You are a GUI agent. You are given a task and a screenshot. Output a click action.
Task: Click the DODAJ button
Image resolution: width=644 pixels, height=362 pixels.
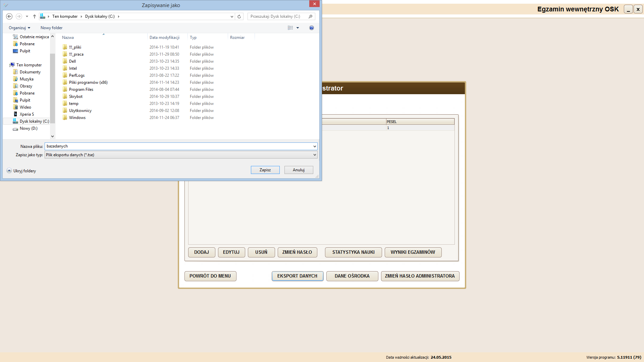pyautogui.click(x=202, y=252)
